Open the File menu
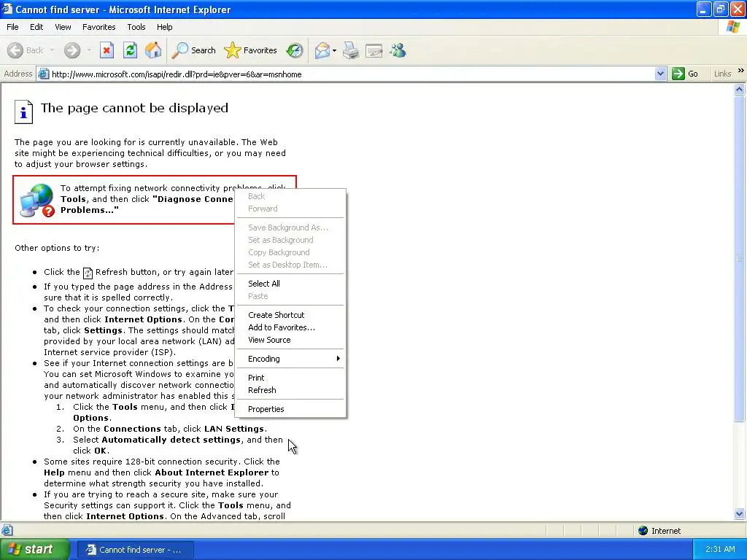Viewport: 747px width, 560px height. tap(13, 27)
